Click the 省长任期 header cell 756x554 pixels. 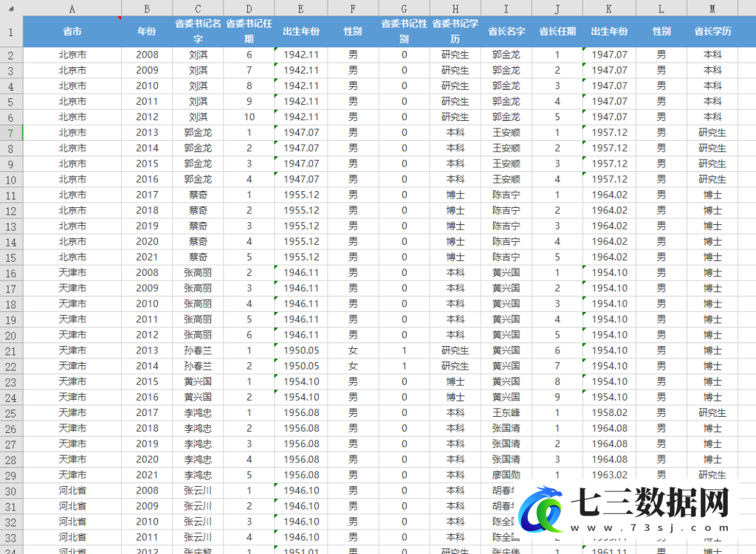click(x=557, y=32)
